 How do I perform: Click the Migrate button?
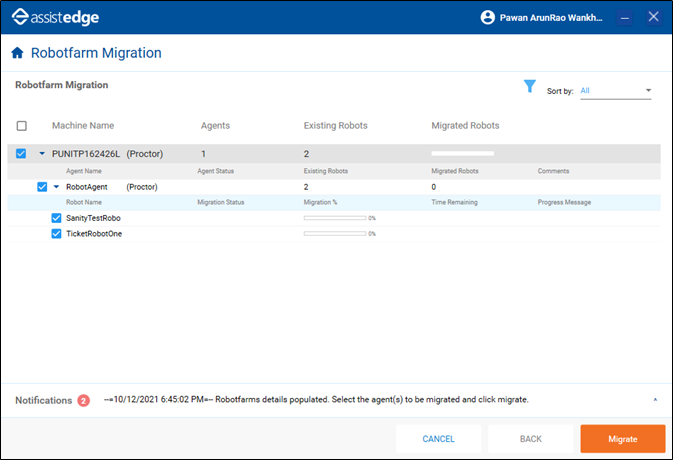[622, 438]
